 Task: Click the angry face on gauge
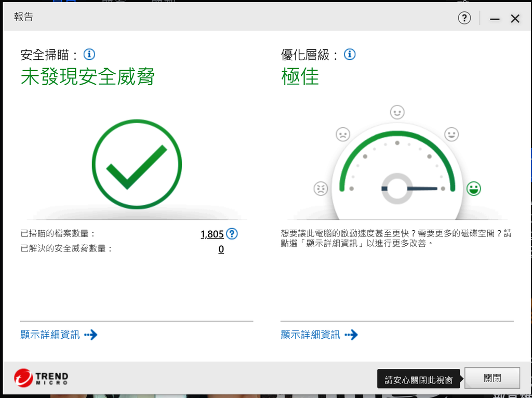(x=321, y=189)
